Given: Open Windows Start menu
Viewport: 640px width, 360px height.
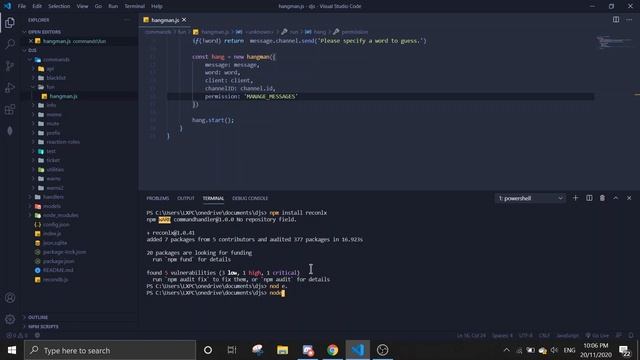Looking at the screenshot, I should coord(12,350).
